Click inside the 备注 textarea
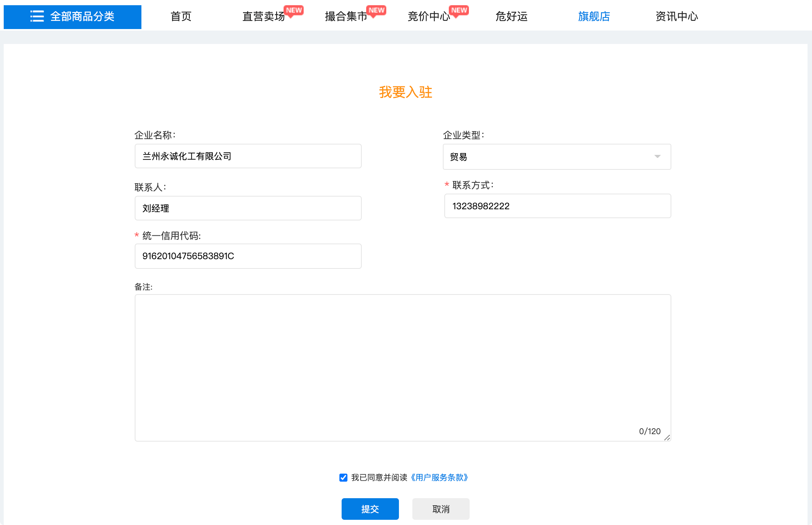 pos(403,368)
